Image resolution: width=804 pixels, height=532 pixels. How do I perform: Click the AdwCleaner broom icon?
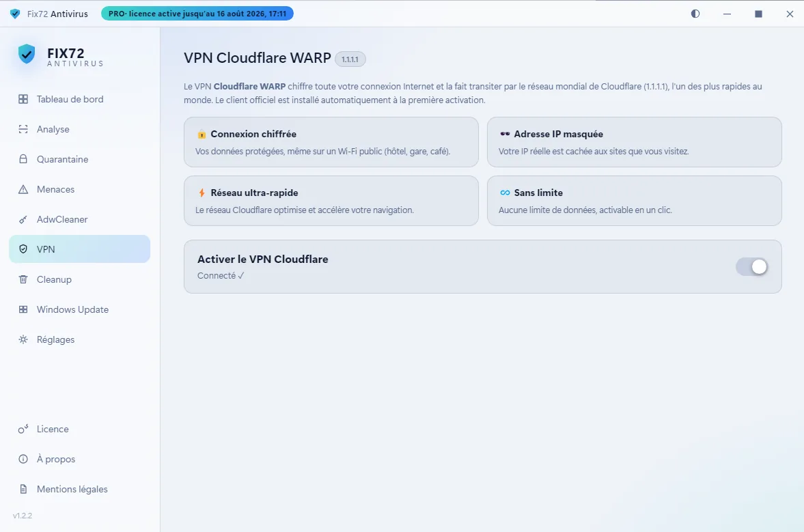pos(23,219)
